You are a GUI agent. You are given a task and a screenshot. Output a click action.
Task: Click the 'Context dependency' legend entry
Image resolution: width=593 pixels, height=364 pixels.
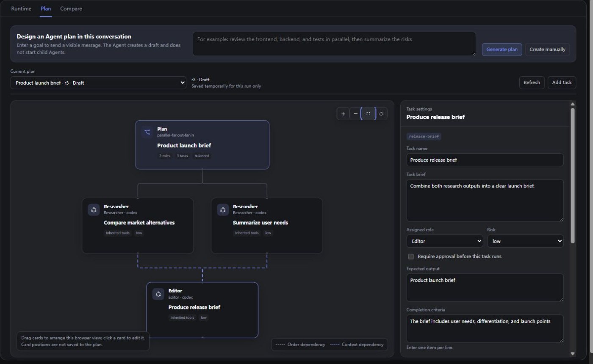357,345
